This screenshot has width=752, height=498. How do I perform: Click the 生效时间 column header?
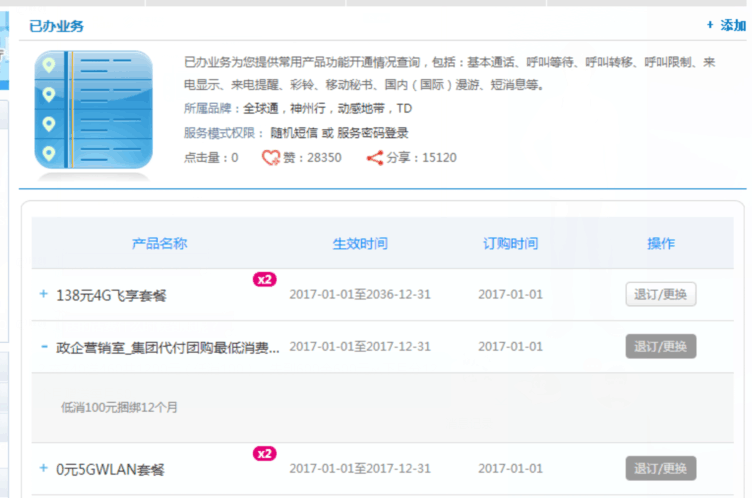click(360, 243)
